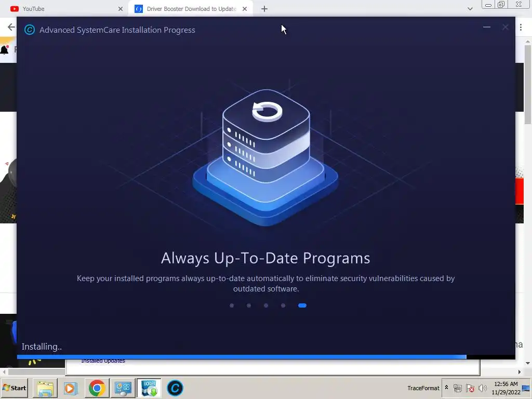The height and width of the screenshot is (399, 532).
Task: Open Google Chrome from the taskbar
Action: pyautogui.click(x=97, y=388)
